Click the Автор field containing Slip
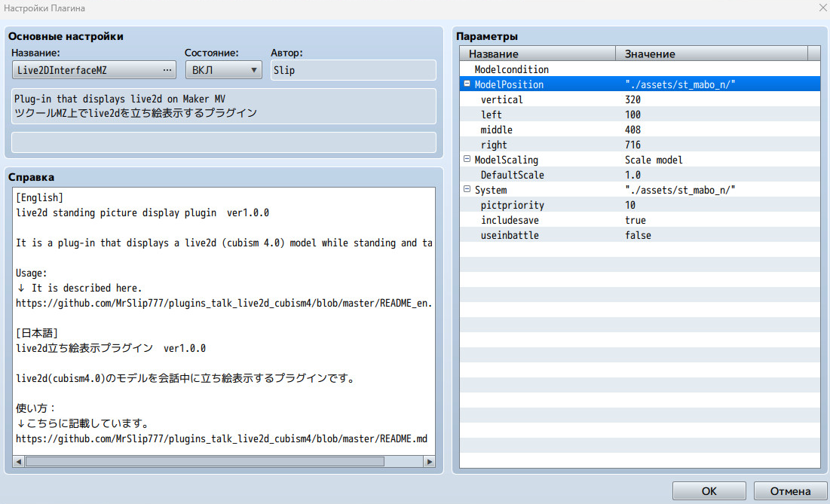Image resolution: width=830 pixels, height=504 pixels. (x=353, y=70)
